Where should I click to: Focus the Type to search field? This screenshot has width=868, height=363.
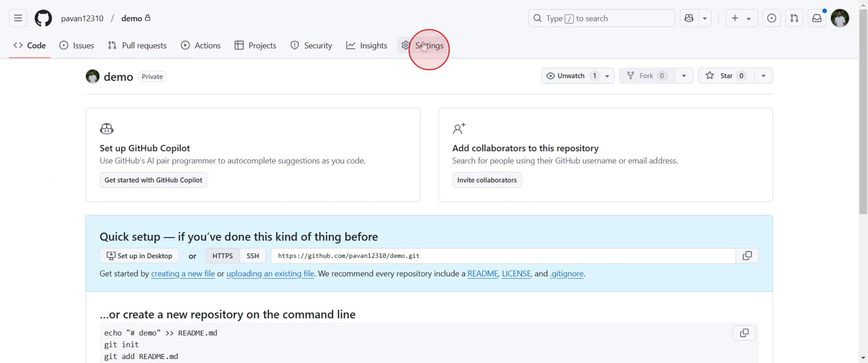(x=602, y=18)
